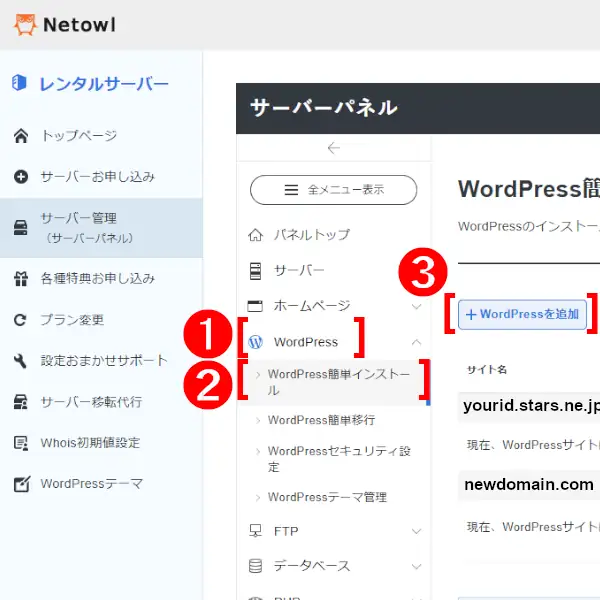Click the window icon beside ホームページ

point(255,306)
